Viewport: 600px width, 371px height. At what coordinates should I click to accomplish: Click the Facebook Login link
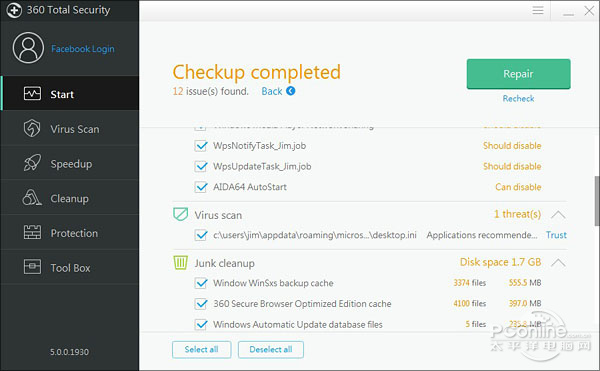[83, 49]
